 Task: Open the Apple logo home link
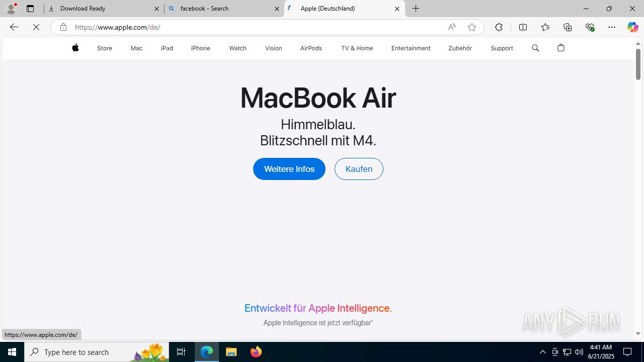click(75, 48)
